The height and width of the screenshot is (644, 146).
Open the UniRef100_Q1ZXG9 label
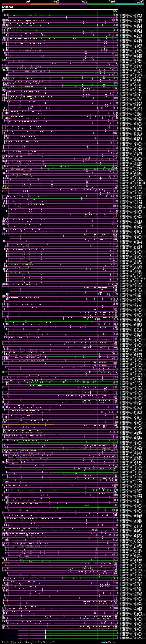point(131,90)
